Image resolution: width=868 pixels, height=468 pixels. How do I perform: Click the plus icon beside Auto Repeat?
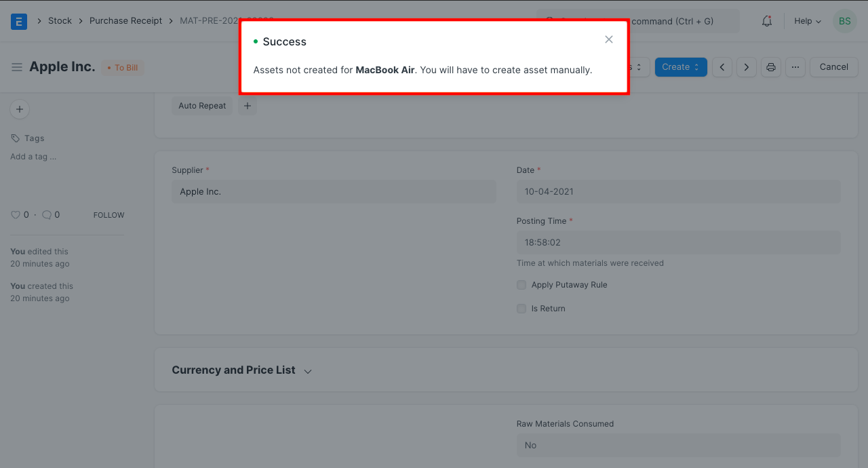click(x=248, y=106)
